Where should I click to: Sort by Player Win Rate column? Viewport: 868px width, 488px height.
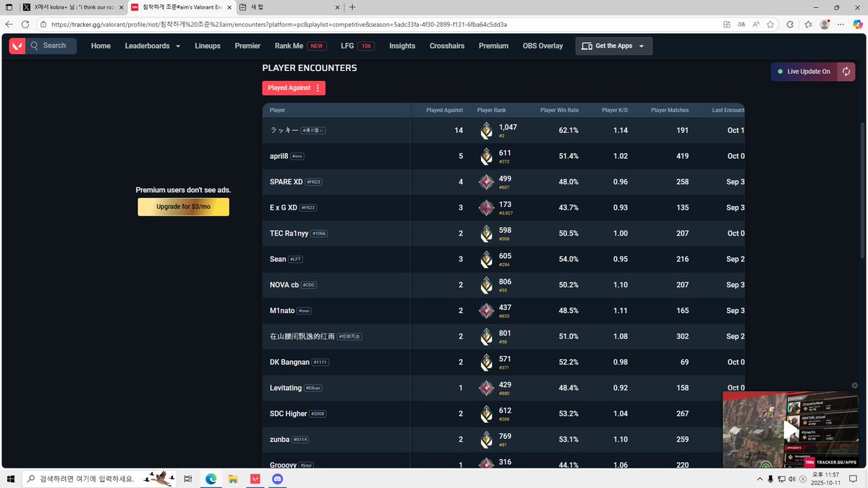pyautogui.click(x=559, y=111)
